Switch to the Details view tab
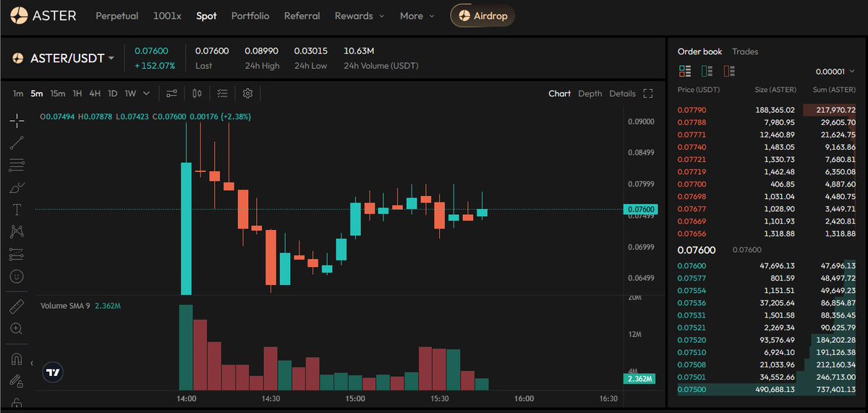The height and width of the screenshot is (413, 868). pos(622,93)
